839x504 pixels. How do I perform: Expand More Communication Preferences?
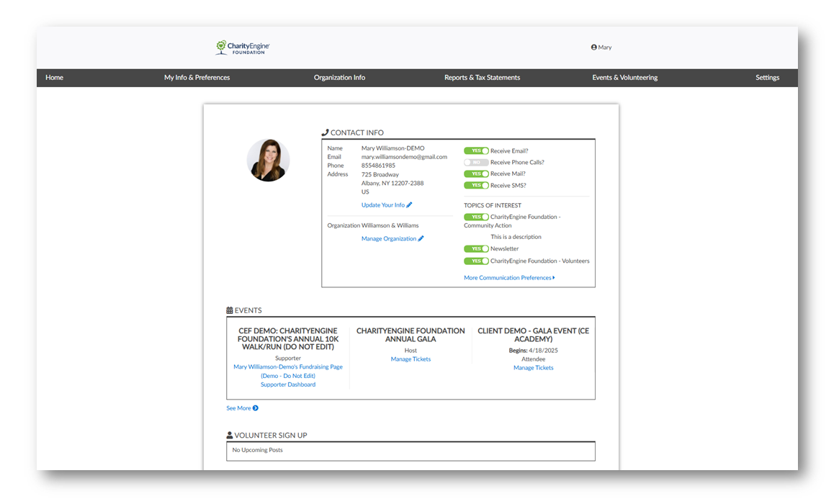point(509,278)
